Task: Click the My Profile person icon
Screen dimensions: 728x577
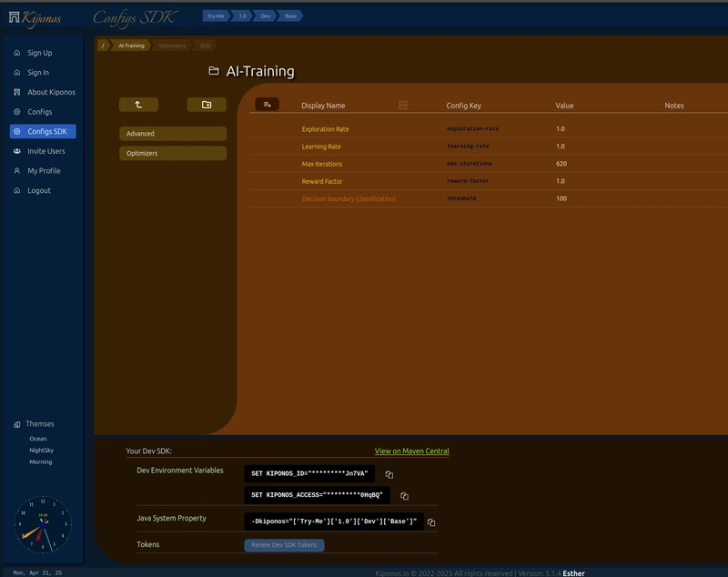Action: pyautogui.click(x=17, y=171)
